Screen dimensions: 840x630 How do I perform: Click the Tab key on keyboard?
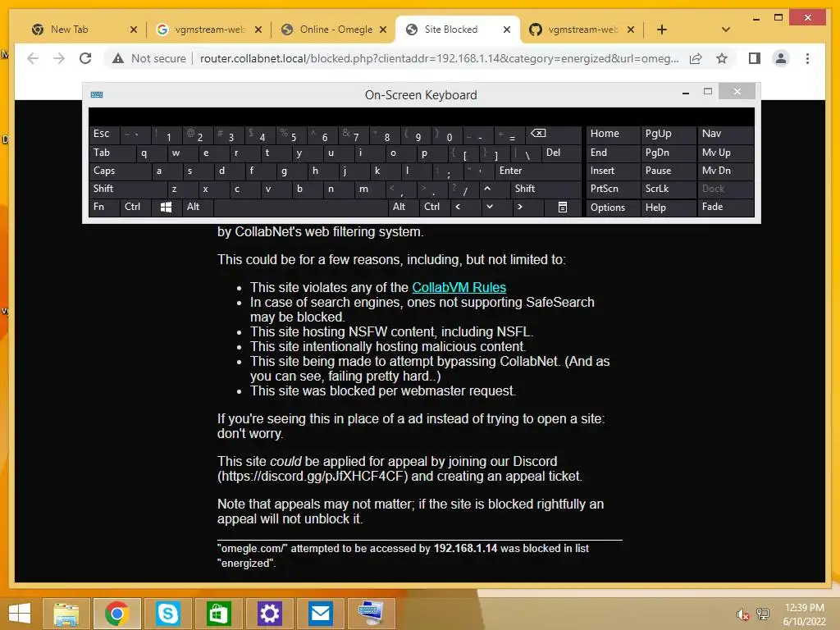[x=112, y=153]
